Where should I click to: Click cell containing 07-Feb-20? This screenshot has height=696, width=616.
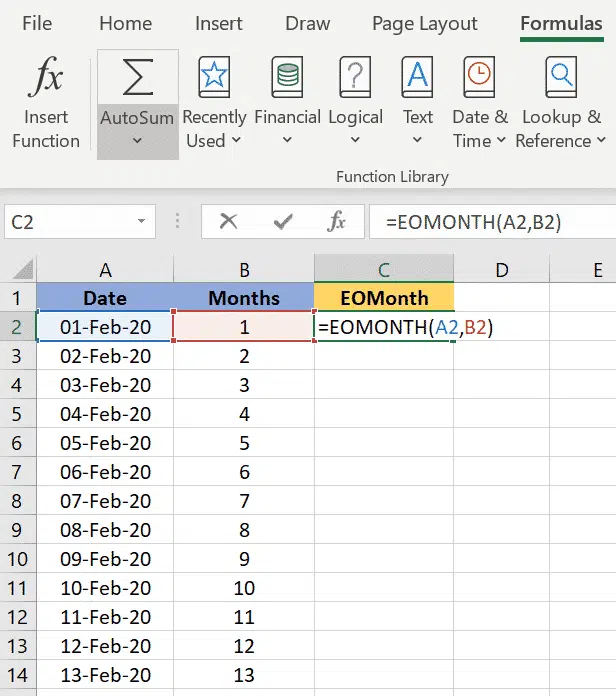[105, 501]
